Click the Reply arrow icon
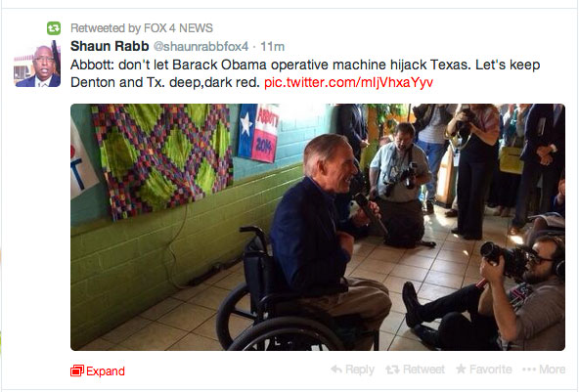The width and height of the screenshot is (579, 392). pyautogui.click(x=336, y=369)
